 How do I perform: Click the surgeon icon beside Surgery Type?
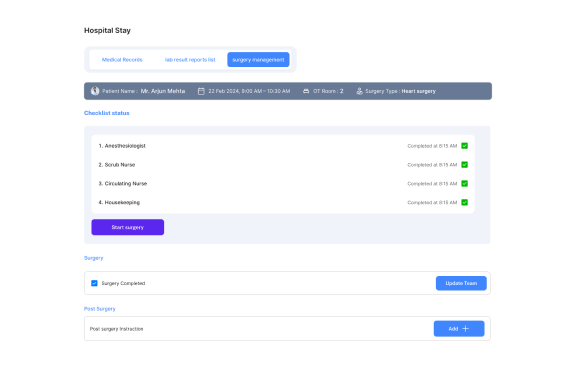point(360,91)
